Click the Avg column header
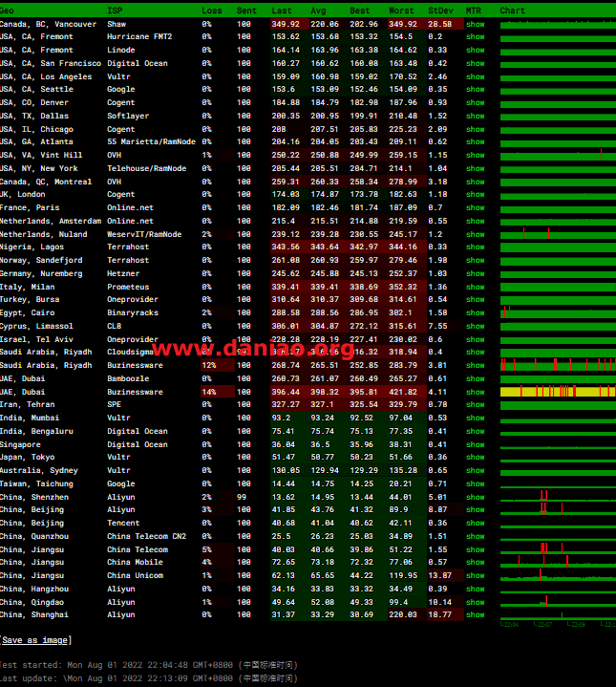The width and height of the screenshot is (616, 687). [318, 11]
